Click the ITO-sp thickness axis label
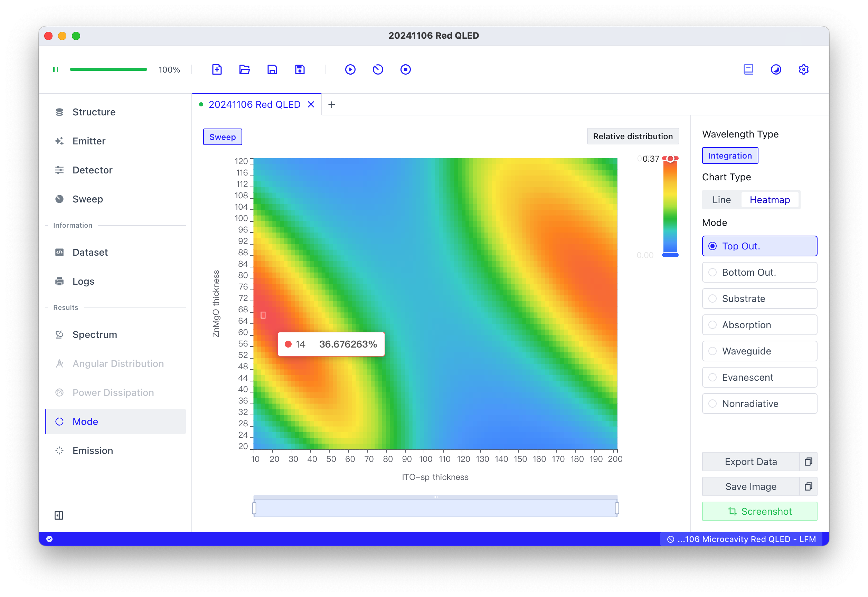The height and width of the screenshot is (597, 868). (435, 477)
